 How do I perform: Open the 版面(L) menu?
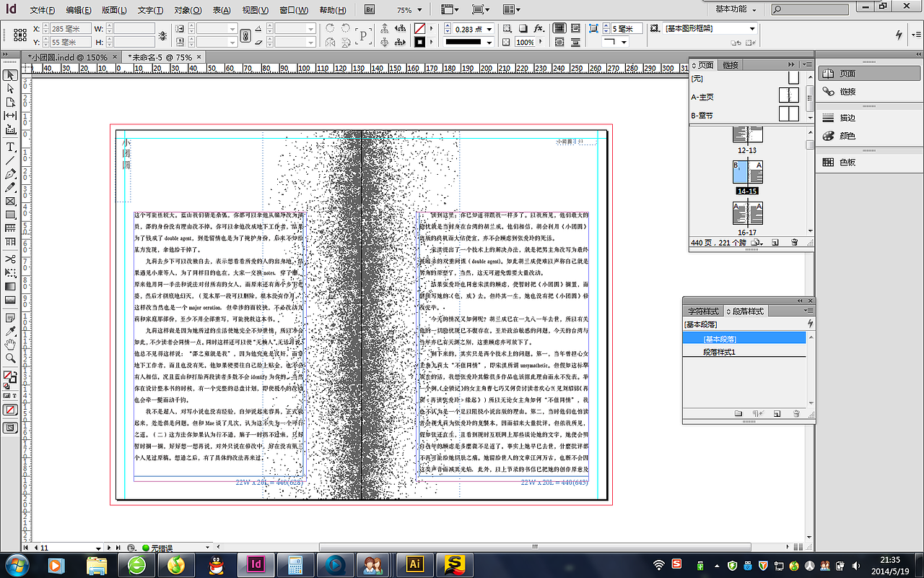[x=114, y=10]
